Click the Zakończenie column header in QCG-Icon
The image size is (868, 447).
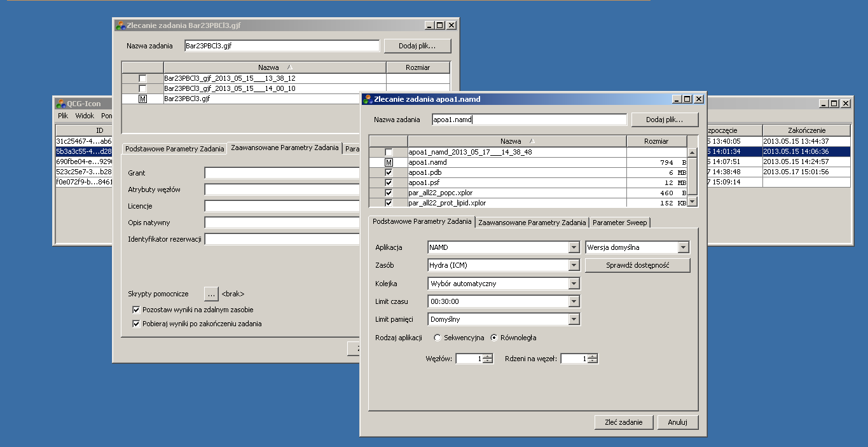(806, 130)
